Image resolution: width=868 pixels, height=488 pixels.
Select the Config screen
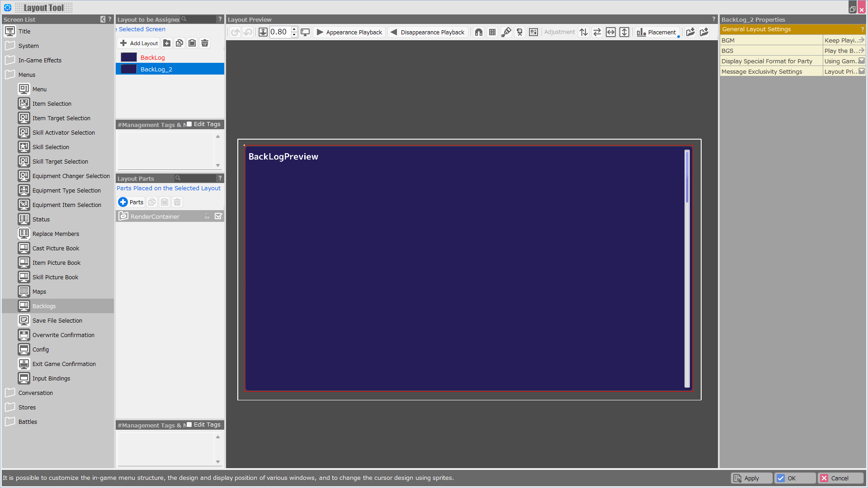coord(58,349)
